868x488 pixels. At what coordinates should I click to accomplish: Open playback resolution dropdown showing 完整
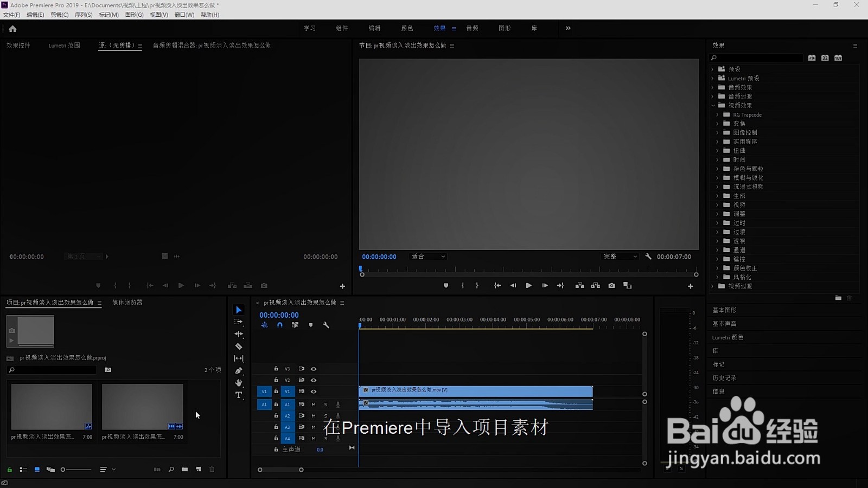click(620, 256)
